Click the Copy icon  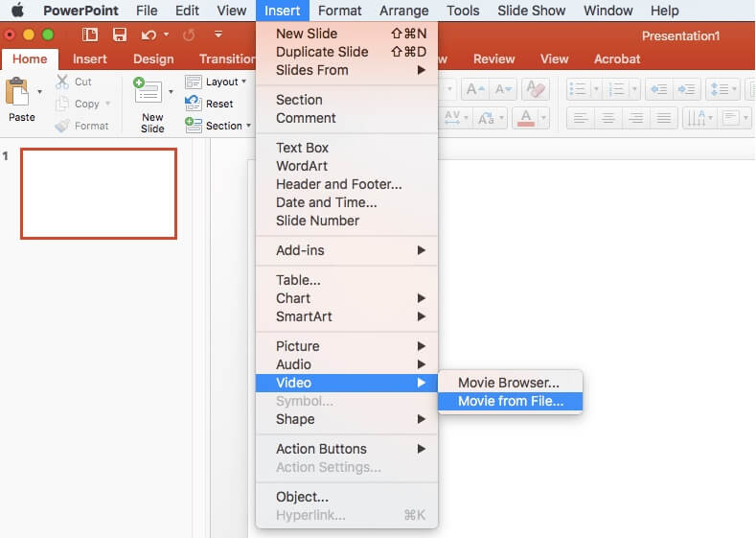(62, 104)
